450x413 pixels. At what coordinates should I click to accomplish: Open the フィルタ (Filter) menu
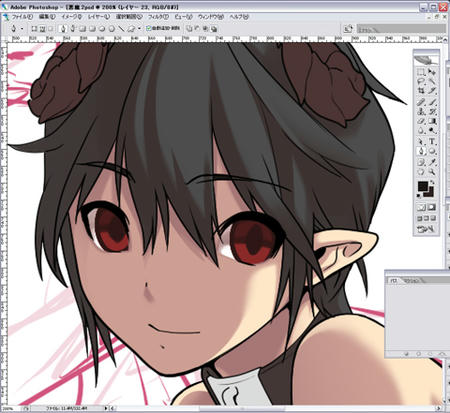coord(158,17)
